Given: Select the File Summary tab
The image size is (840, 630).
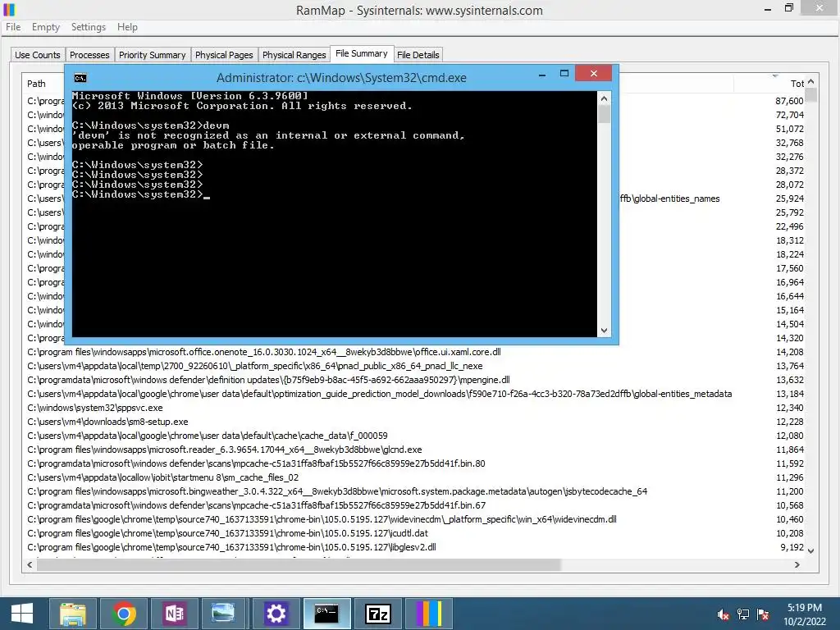Looking at the screenshot, I should (x=362, y=53).
